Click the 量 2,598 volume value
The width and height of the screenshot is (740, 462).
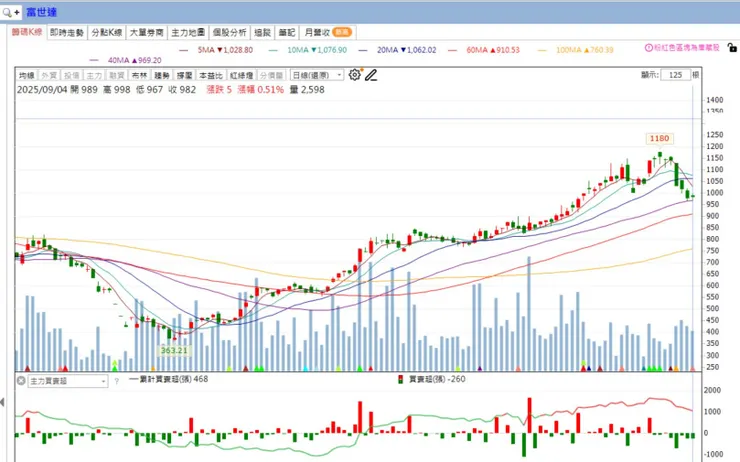tap(307, 90)
